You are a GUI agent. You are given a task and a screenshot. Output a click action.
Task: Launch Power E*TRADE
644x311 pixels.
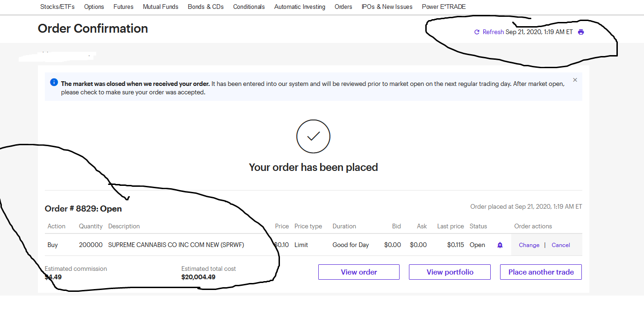pyautogui.click(x=444, y=7)
